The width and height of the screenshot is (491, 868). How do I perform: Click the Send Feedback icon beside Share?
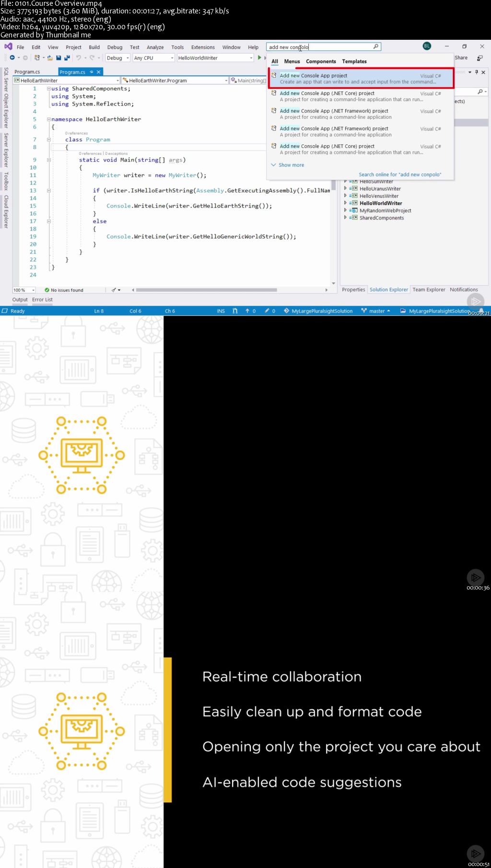(479, 58)
